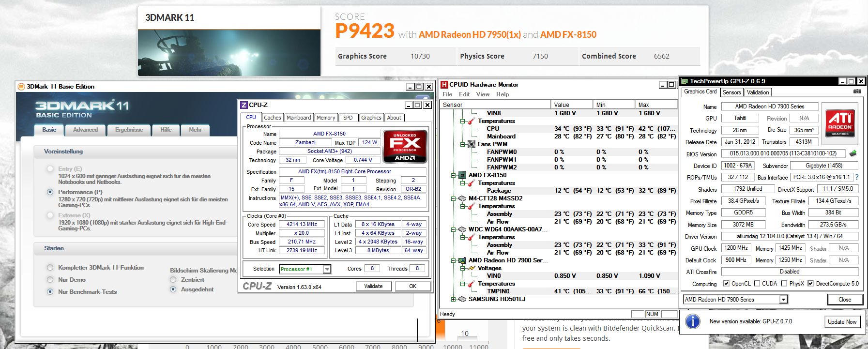Select the Performance (P) preset radio button
868x349 pixels.
coord(50,192)
